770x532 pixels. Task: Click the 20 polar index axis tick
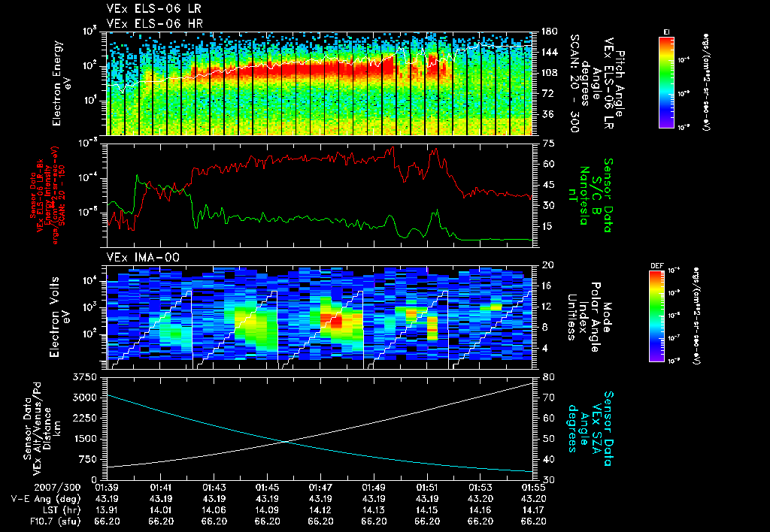(x=548, y=265)
